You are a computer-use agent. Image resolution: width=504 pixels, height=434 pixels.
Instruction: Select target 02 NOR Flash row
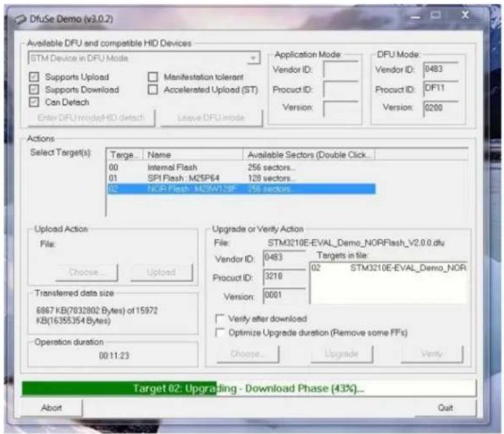tap(241, 189)
